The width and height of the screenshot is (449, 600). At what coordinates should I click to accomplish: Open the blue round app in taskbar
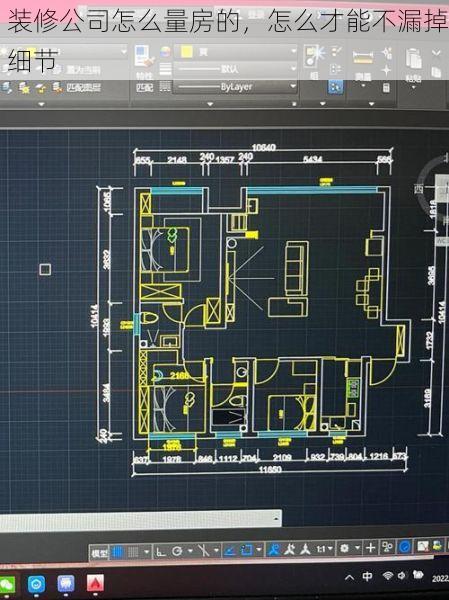pos(36,585)
